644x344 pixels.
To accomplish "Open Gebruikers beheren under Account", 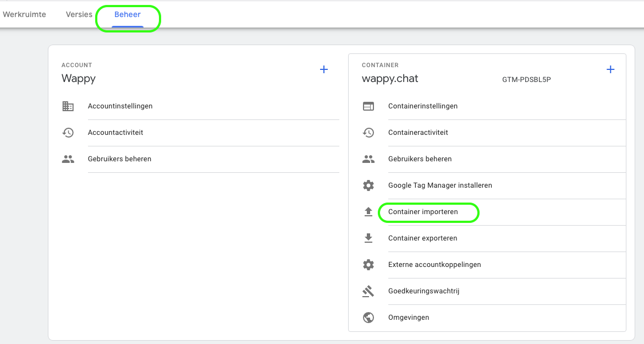I will coord(119,159).
